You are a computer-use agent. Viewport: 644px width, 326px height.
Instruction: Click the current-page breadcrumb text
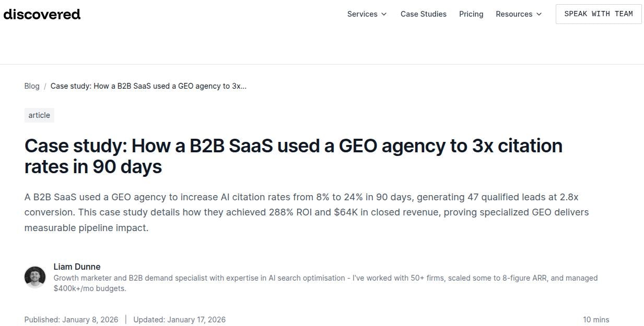148,86
